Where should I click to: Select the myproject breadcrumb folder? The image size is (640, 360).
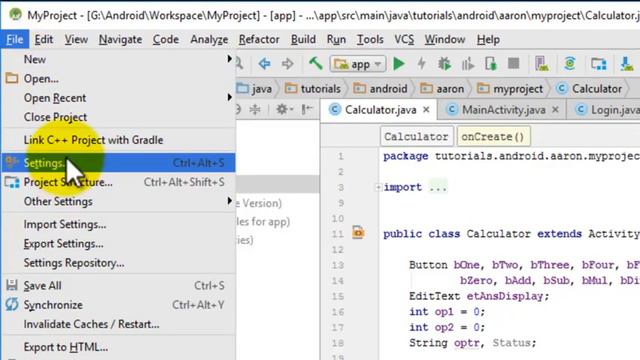coord(510,89)
